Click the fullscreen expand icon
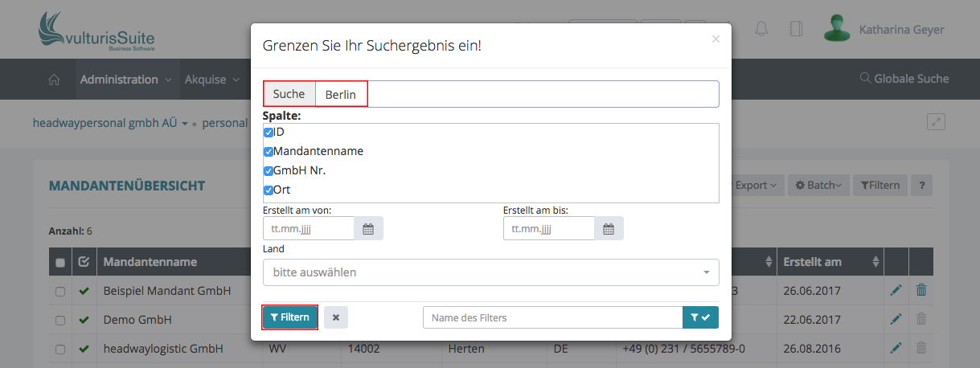980x368 pixels. coord(936,122)
